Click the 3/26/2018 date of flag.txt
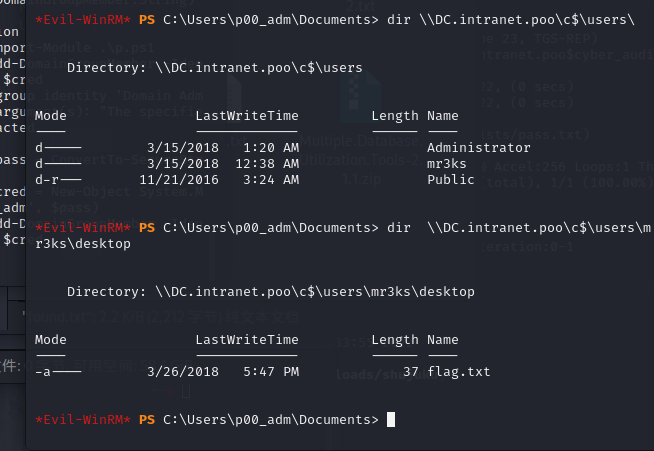This screenshot has width=654, height=451. [x=182, y=372]
